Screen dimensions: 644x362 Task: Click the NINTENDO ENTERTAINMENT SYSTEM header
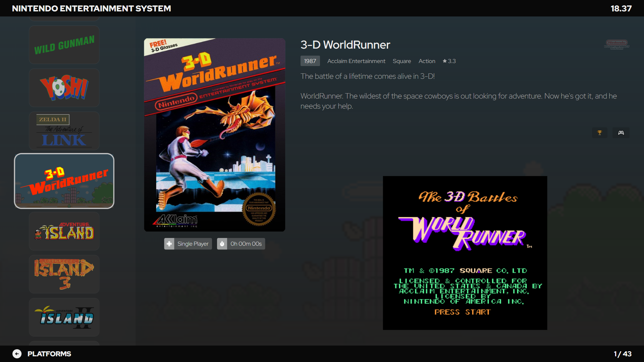pyautogui.click(x=92, y=8)
